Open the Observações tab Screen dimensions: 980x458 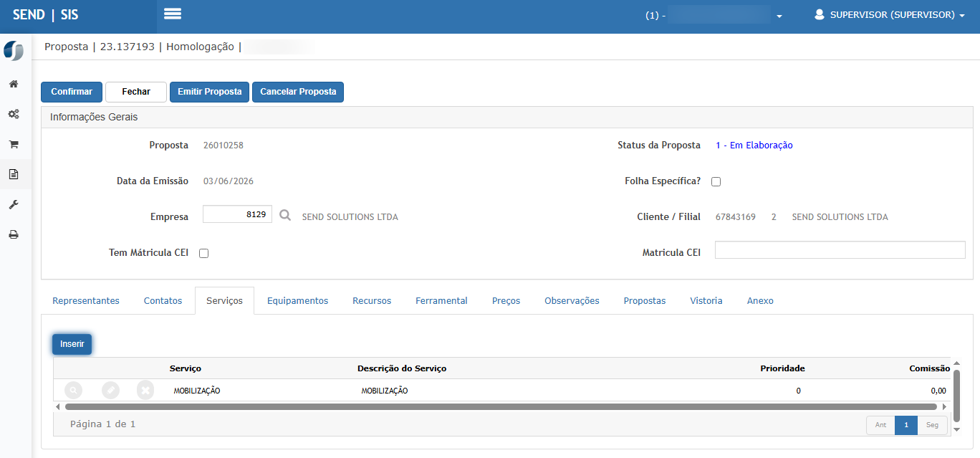(x=572, y=300)
